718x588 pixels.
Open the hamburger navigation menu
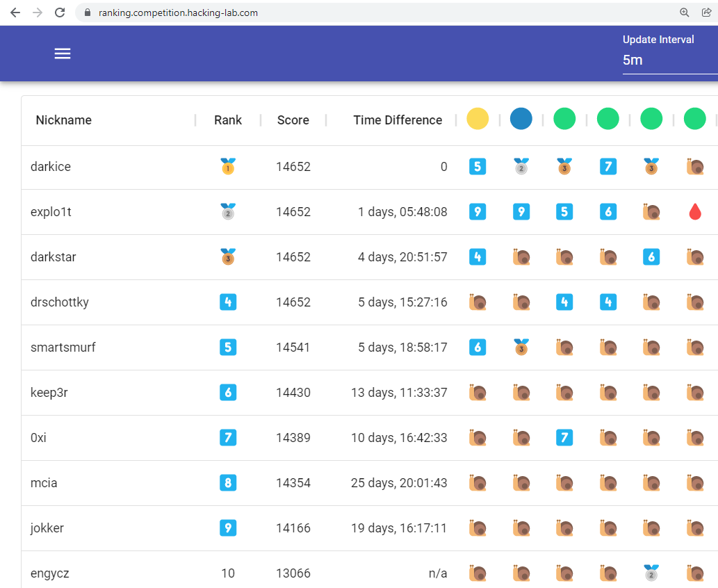click(63, 54)
